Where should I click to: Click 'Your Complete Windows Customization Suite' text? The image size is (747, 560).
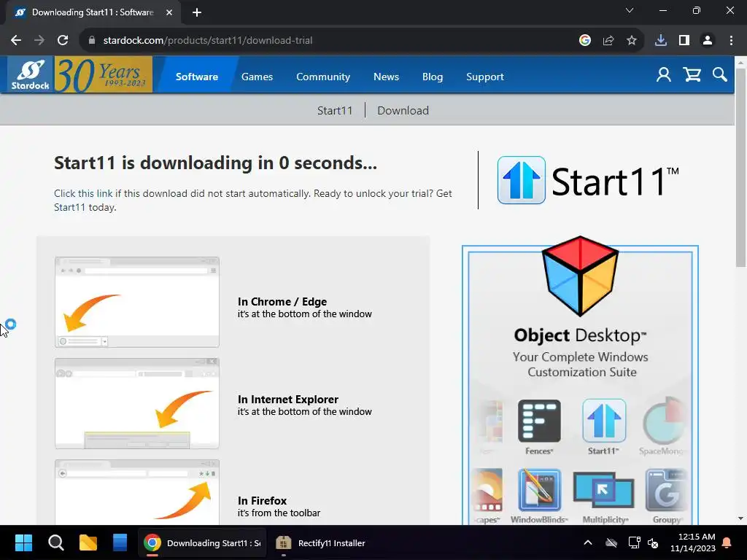coord(581,365)
